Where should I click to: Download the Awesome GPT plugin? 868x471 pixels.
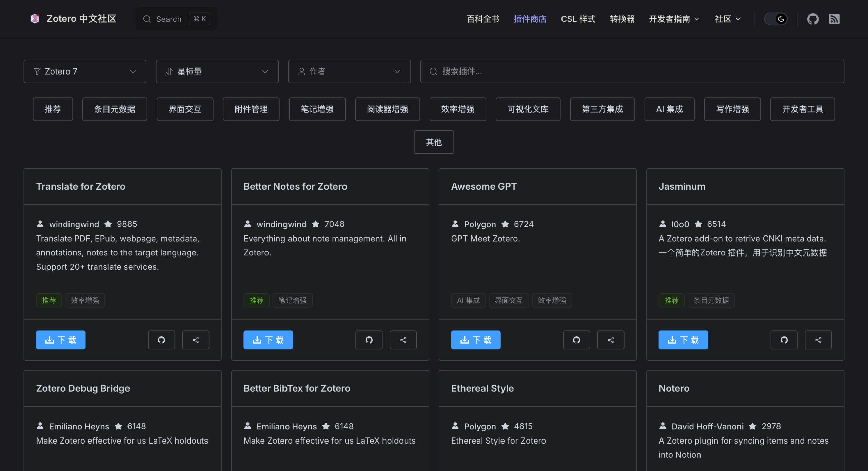coord(476,340)
